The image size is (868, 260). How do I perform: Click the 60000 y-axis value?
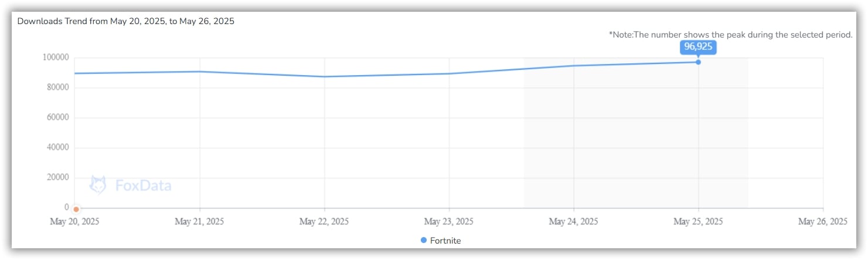[x=58, y=117]
